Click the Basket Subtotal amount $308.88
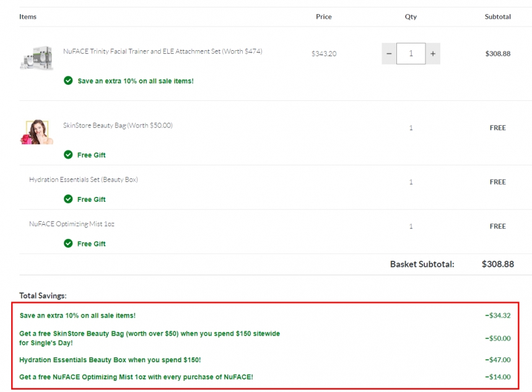The width and height of the screenshot is (532, 392). click(x=497, y=264)
